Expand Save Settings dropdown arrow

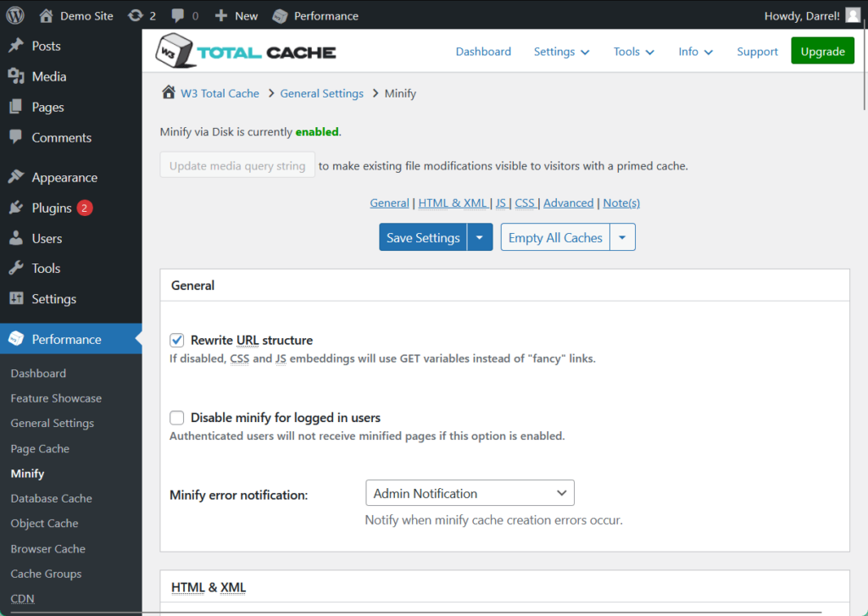(480, 237)
